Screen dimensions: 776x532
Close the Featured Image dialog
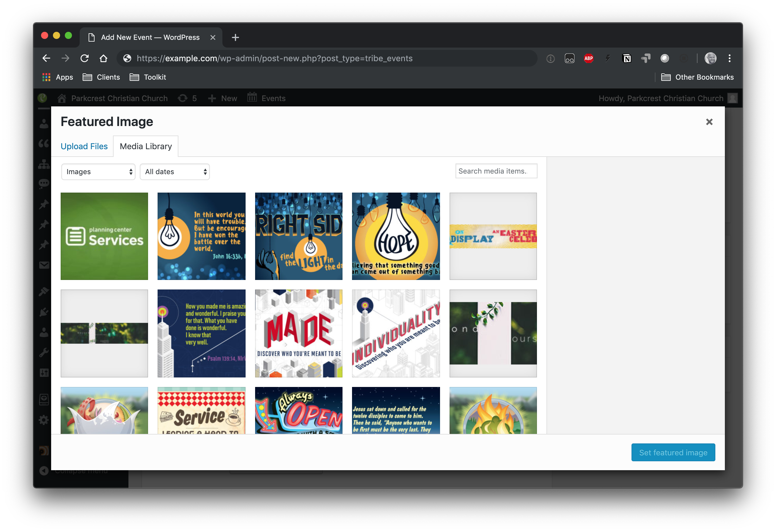point(709,122)
